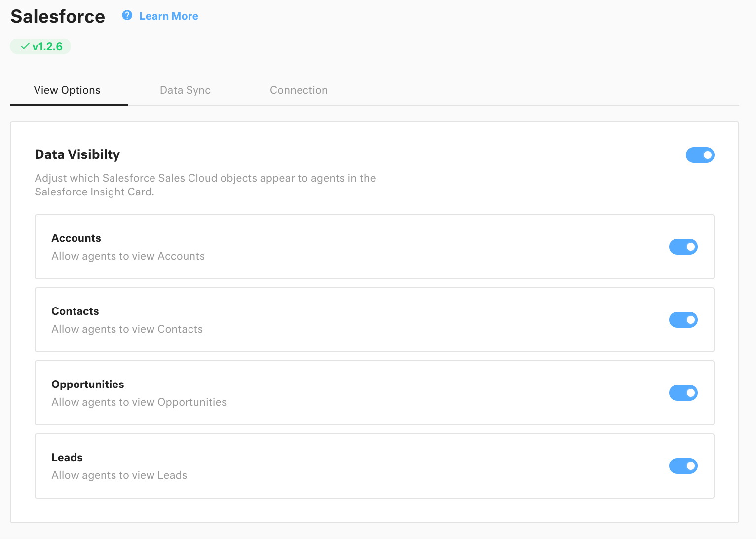Click the Allow agents to view Leads text
This screenshot has height=539, width=756.
click(x=119, y=475)
